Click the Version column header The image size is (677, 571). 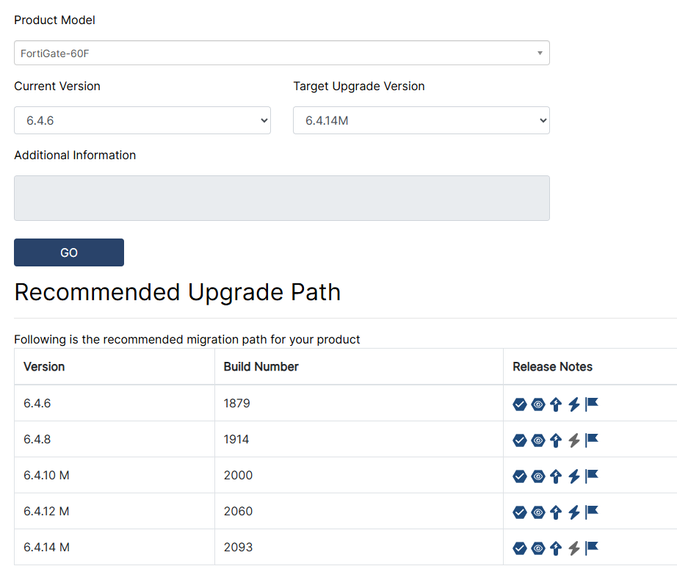44,367
